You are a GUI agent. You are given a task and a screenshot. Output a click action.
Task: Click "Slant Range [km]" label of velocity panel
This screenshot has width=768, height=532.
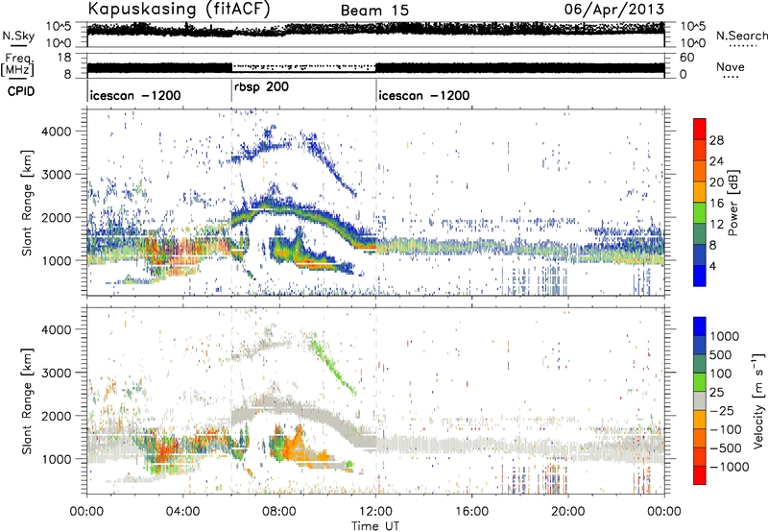(x=27, y=401)
